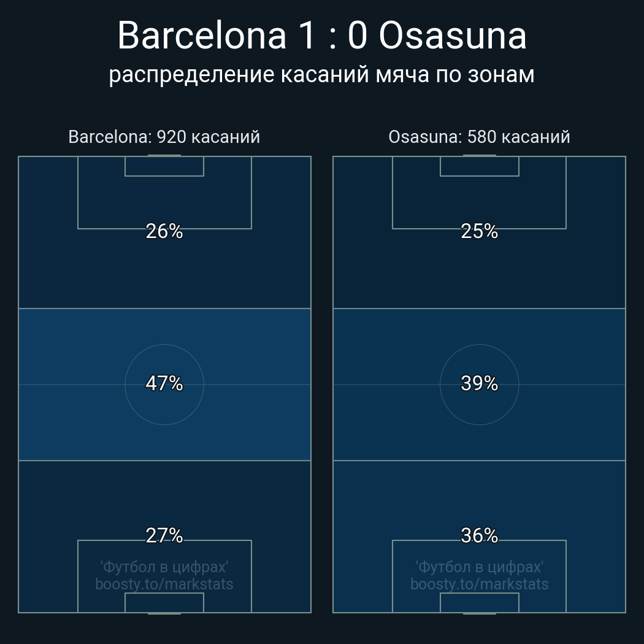Screen dimensions: 644x644
Task: Select the "Barcelona: 920 касаний" label
Action: click(164, 137)
